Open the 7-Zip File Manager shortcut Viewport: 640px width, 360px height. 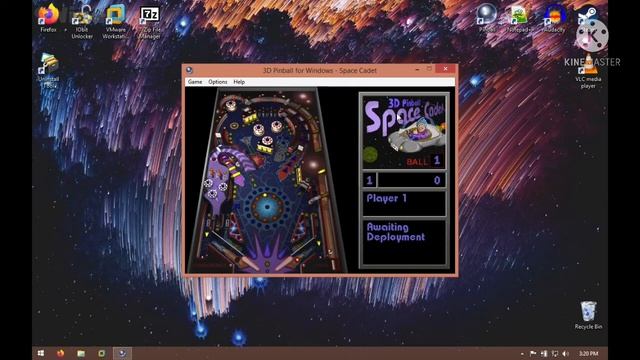click(x=149, y=22)
